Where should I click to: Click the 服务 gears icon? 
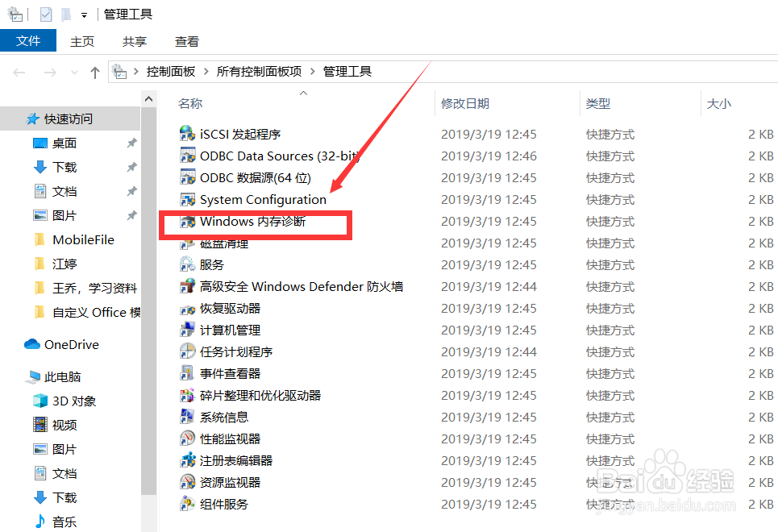(187, 264)
